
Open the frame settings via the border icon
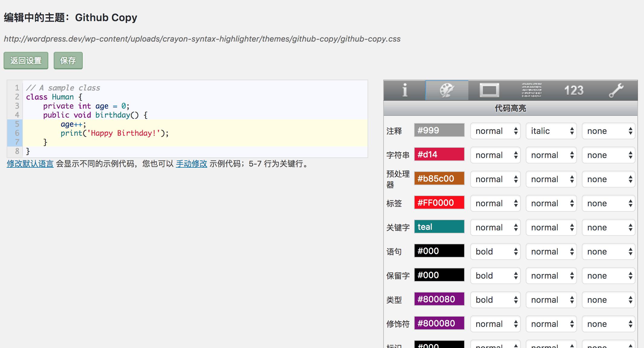click(x=489, y=90)
